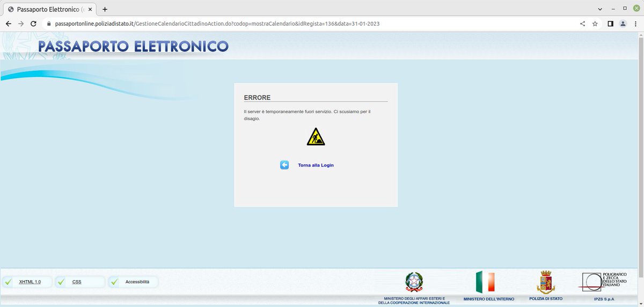The image size is (644, 307).
Task: Click the green checkmark beside Accessibilità
Action: click(114, 282)
